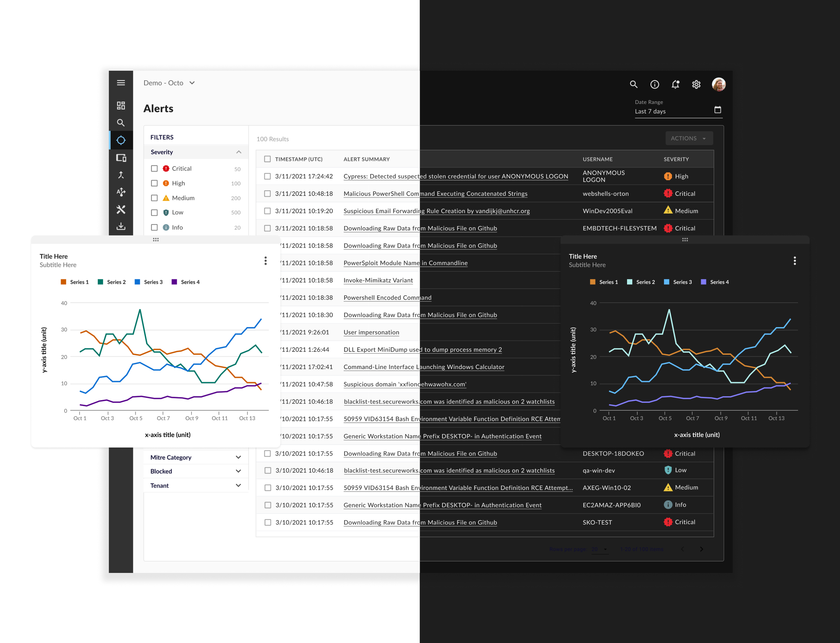Click Series 2 teal legend swatch in light chart
The image size is (840, 643).
tap(100, 282)
